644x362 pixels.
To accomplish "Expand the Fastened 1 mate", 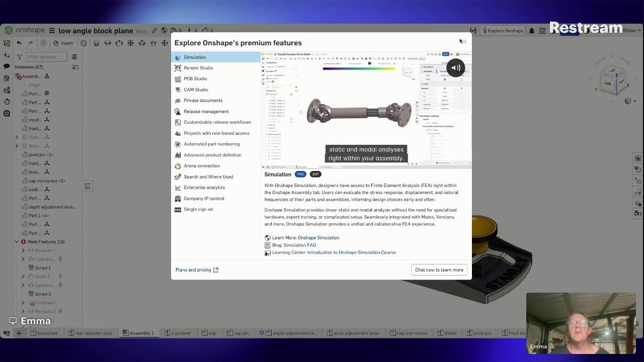I will [x=23, y=303].
